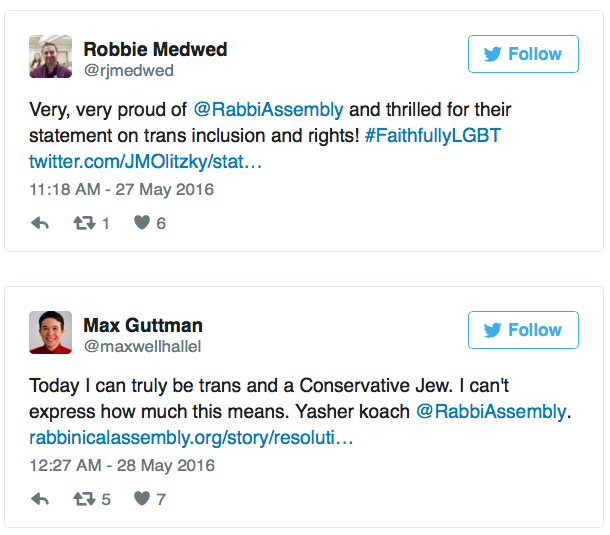Like Max Guttman's tweet

(141, 499)
